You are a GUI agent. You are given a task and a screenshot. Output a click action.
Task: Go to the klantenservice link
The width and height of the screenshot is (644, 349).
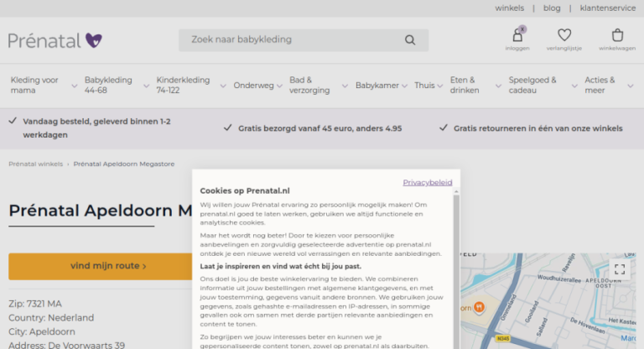[x=608, y=8]
